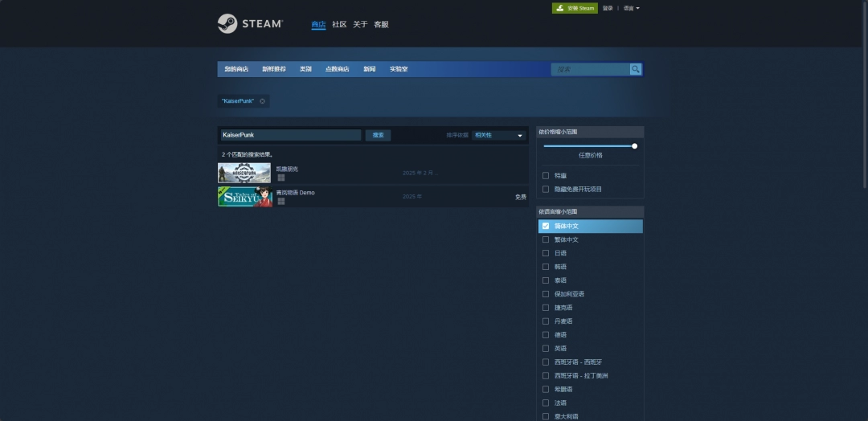
Task: Open the 相关性 sort-by dropdown
Action: click(498, 135)
